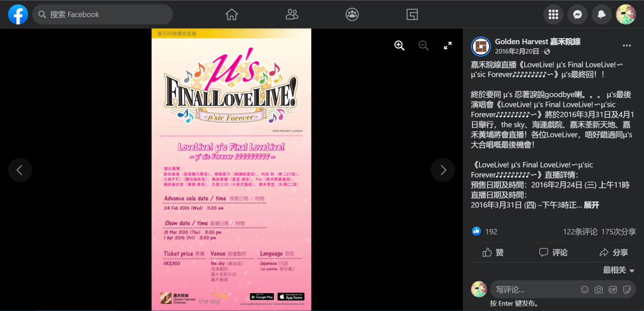644x311 pixels.
Task: Focus the 搜索 Facebook search field
Action: pyautogui.click(x=103, y=15)
